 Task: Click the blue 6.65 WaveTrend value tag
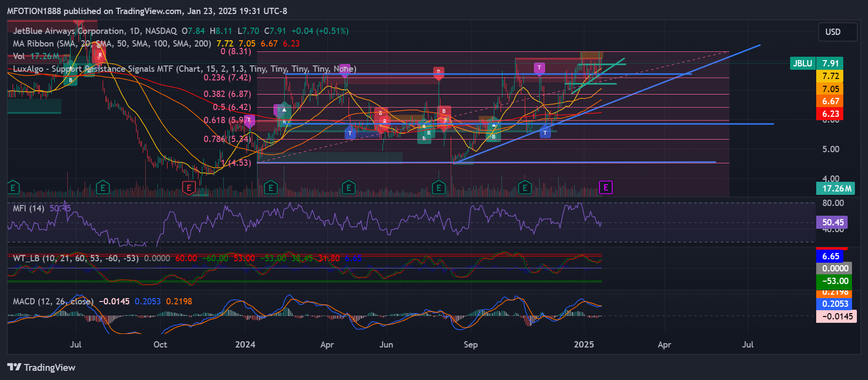pyautogui.click(x=830, y=256)
